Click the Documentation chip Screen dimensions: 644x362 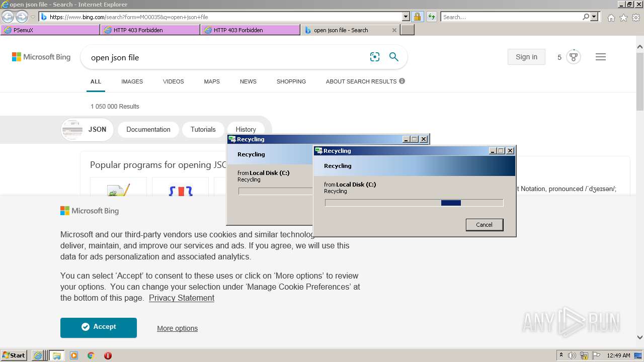coord(148,129)
